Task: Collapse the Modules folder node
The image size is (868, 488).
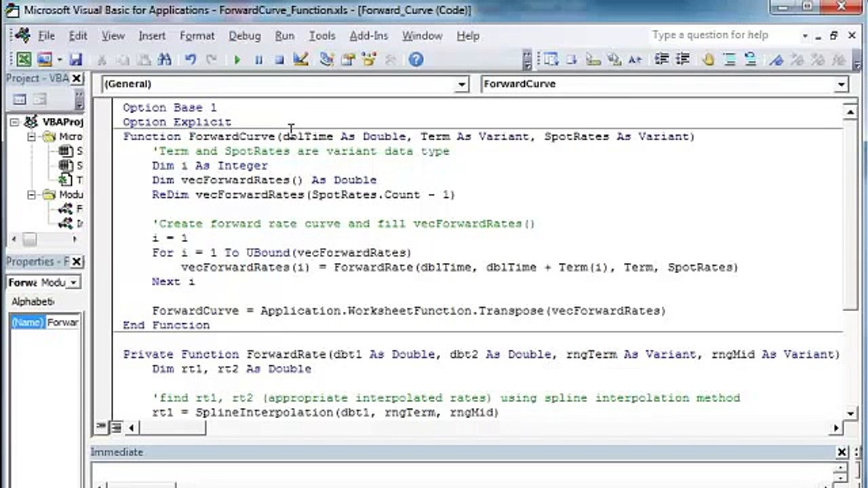Action: point(31,195)
